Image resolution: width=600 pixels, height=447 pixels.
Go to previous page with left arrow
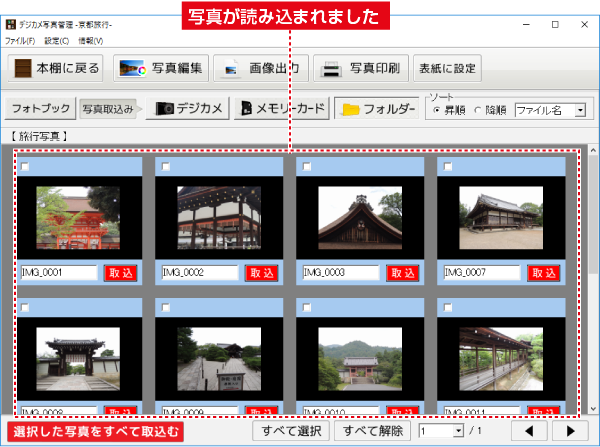click(x=530, y=431)
